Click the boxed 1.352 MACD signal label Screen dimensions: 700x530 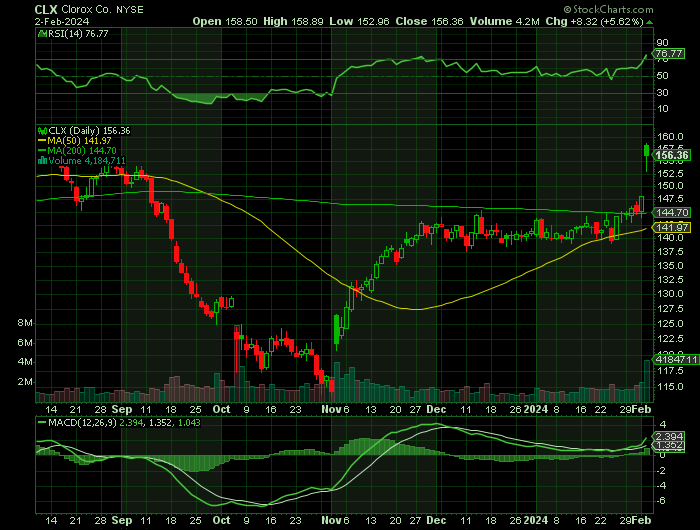[668, 445]
